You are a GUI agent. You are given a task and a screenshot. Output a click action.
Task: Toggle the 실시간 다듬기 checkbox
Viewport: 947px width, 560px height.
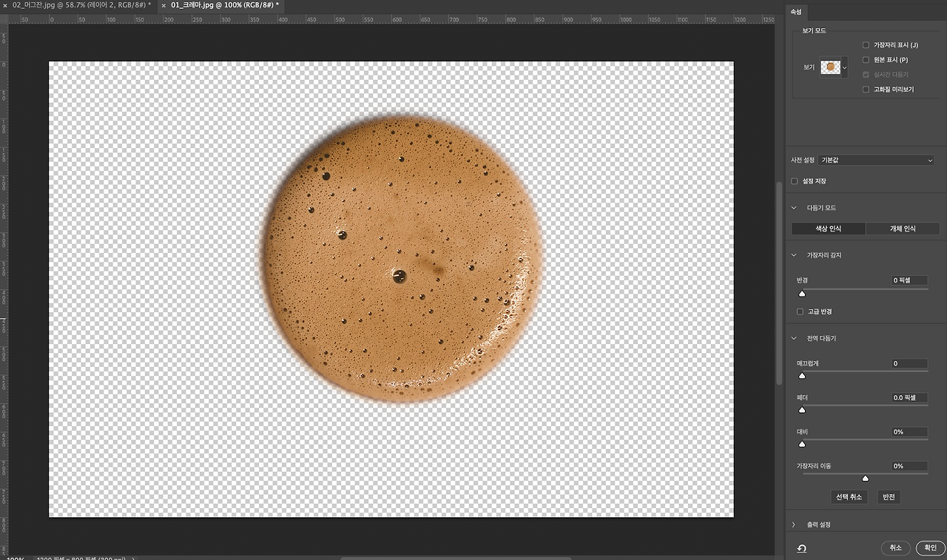point(866,75)
